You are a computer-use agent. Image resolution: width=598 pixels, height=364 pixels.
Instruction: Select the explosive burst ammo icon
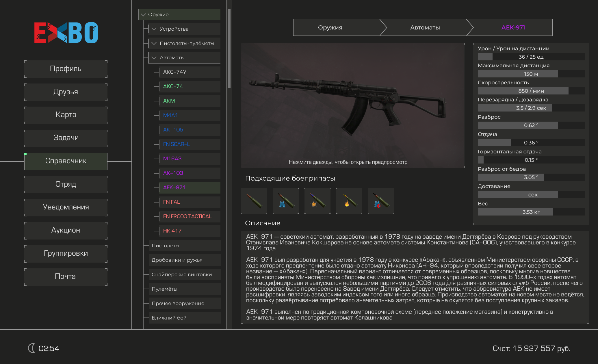(x=317, y=201)
